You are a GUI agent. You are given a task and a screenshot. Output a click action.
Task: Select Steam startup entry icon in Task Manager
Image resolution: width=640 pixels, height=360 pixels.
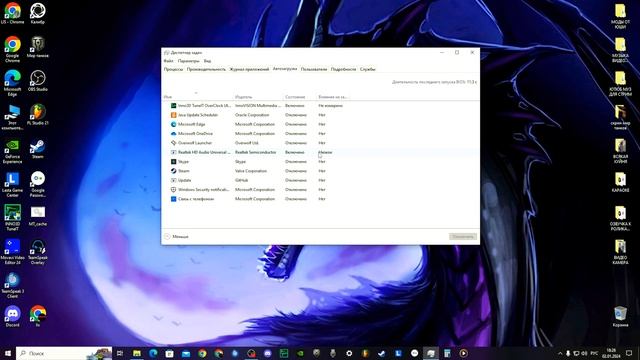tap(173, 171)
